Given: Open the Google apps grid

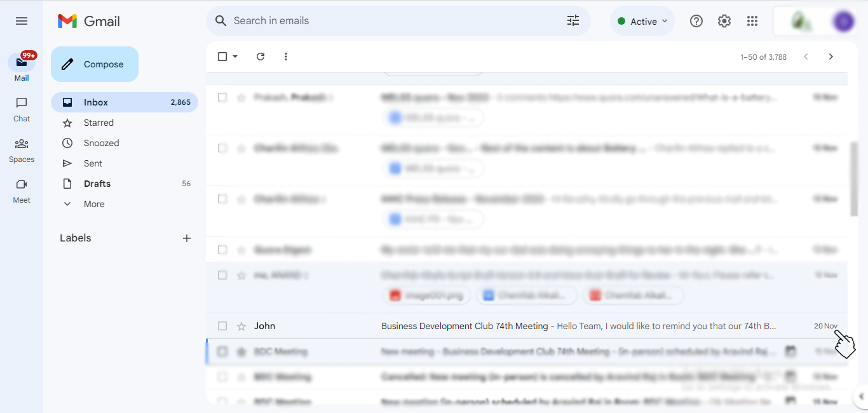Looking at the screenshot, I should [752, 21].
